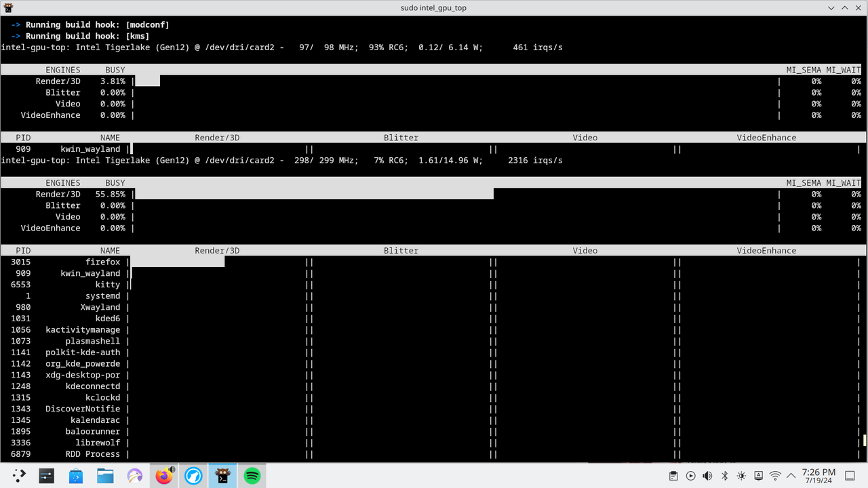The width and height of the screenshot is (868, 488).
Task: Click the Show Desktop button at far right
Action: click(x=850, y=476)
